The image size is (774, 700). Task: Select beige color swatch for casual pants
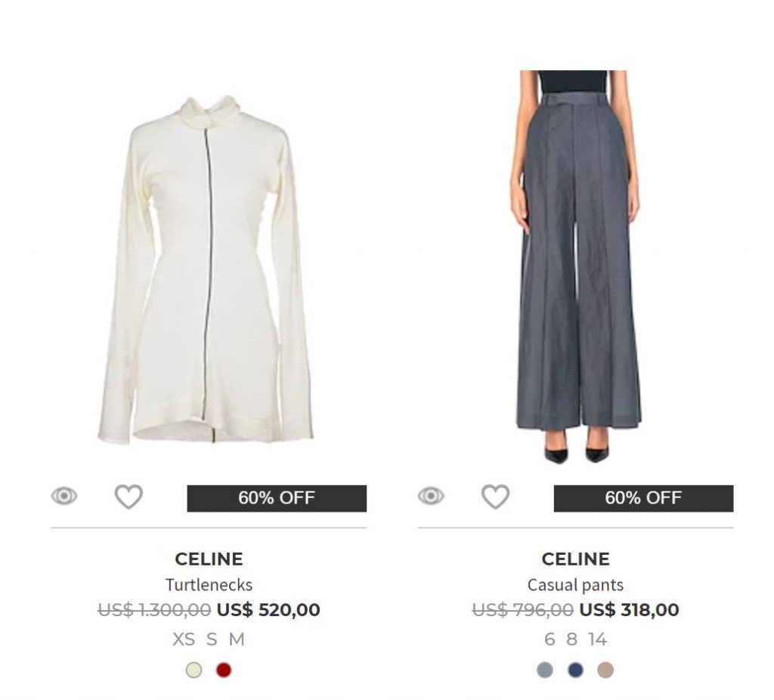tap(605, 670)
